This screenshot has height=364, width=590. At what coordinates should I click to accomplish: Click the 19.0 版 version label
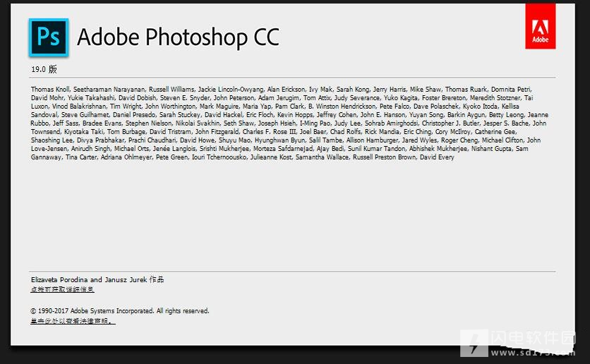pos(44,69)
